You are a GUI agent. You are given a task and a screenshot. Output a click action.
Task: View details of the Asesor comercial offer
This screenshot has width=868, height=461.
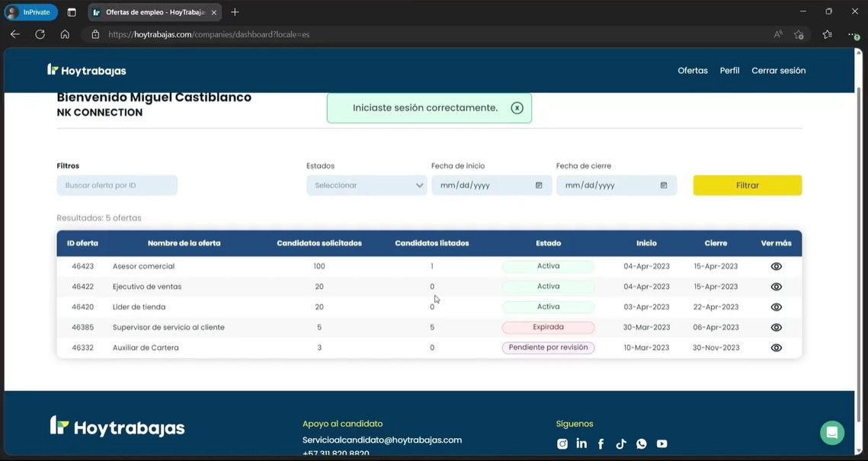coord(776,267)
